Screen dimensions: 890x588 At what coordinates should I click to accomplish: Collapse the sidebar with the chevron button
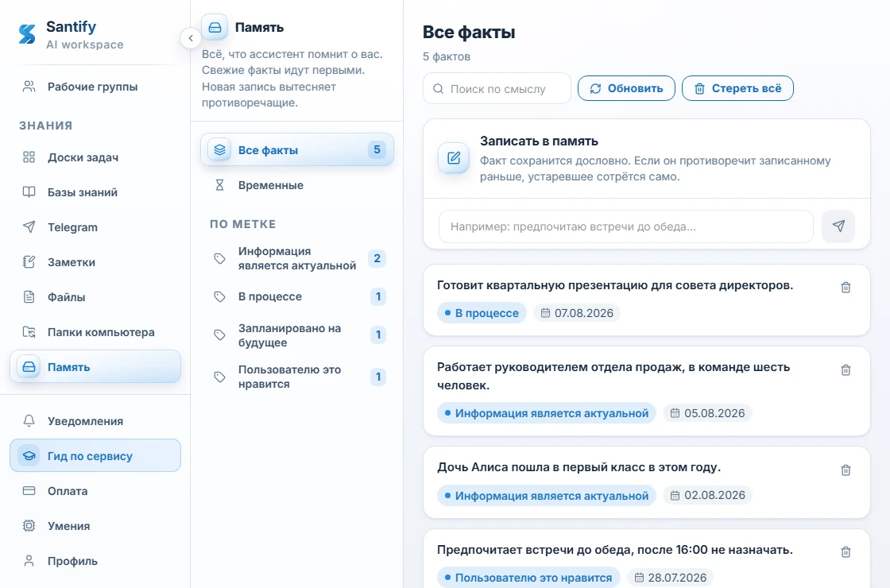191,38
